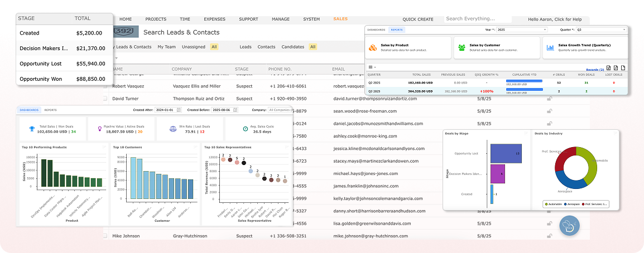Open the SUPPORT menu
Viewport: 644px width, 253px height.
tap(248, 20)
